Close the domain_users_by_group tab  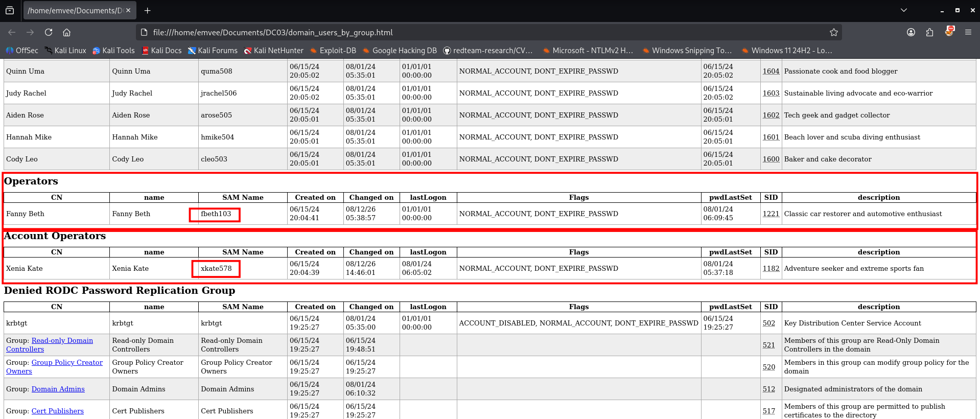pyautogui.click(x=128, y=10)
